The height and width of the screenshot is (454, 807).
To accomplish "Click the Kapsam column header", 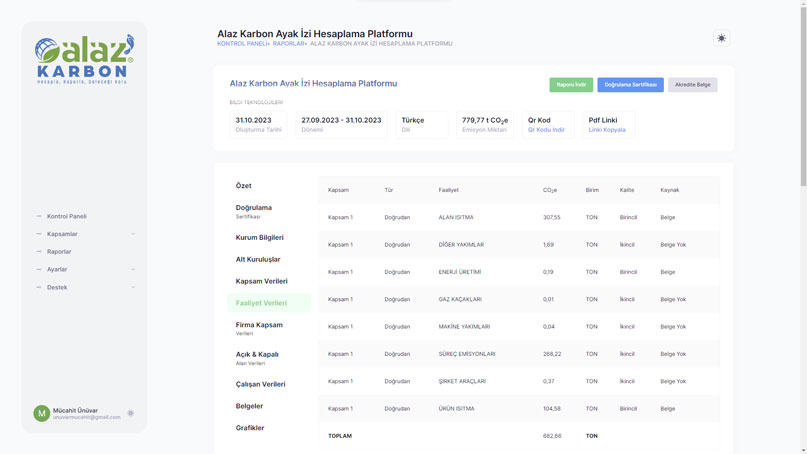I will (338, 190).
